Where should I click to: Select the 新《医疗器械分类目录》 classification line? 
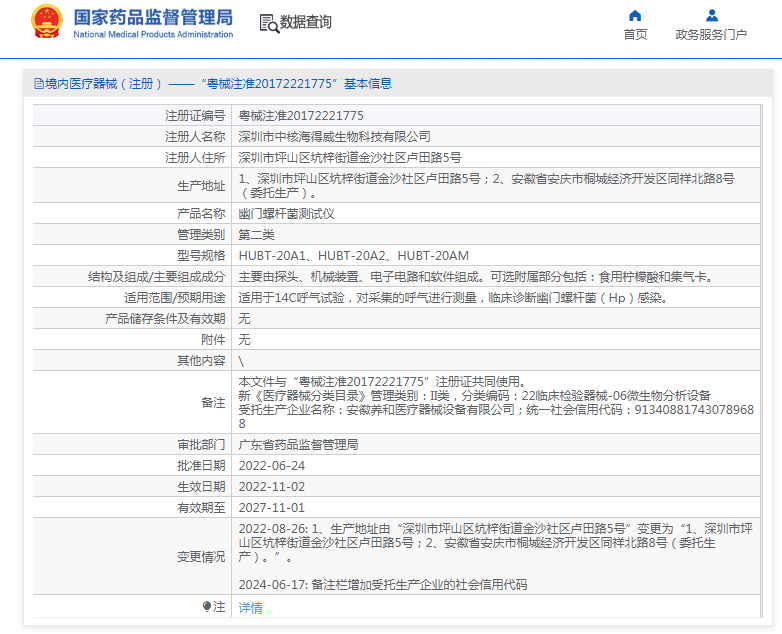pos(474,396)
